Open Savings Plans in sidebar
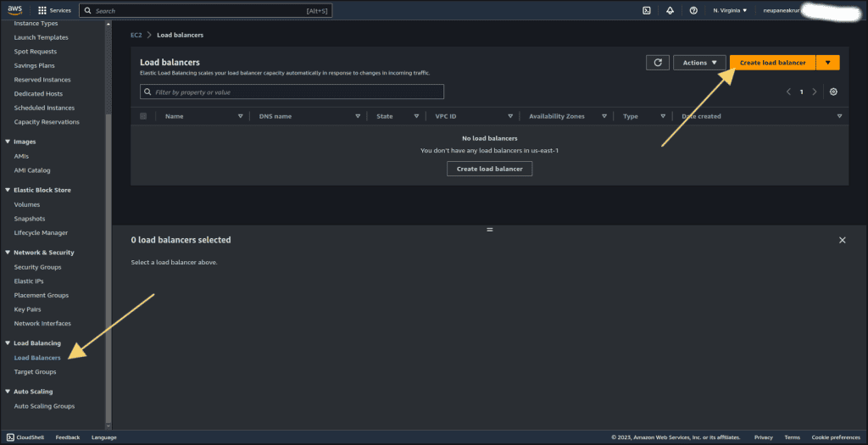The image size is (868, 445). [x=34, y=65]
